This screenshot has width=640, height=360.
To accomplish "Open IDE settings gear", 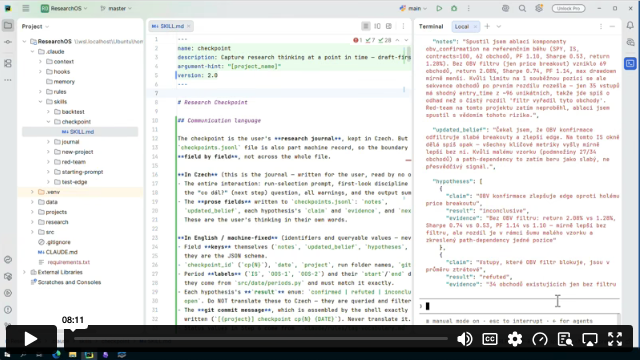I will click(x=539, y=8).
